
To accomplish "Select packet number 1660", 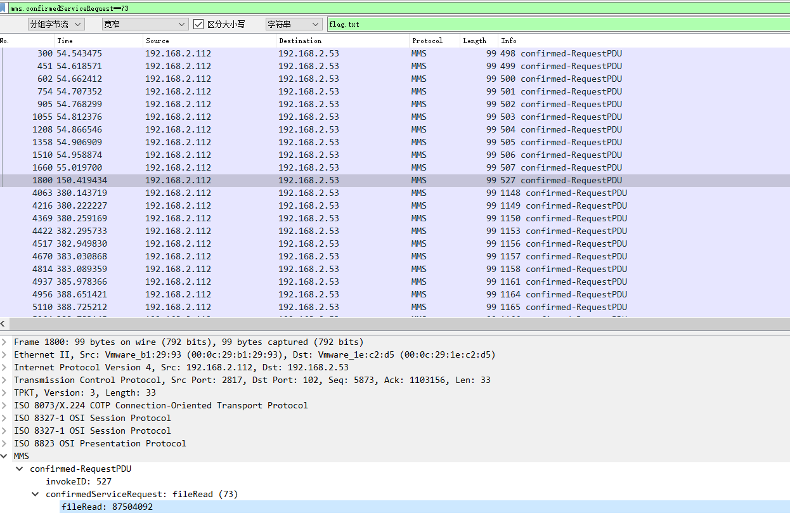I will tap(395, 167).
